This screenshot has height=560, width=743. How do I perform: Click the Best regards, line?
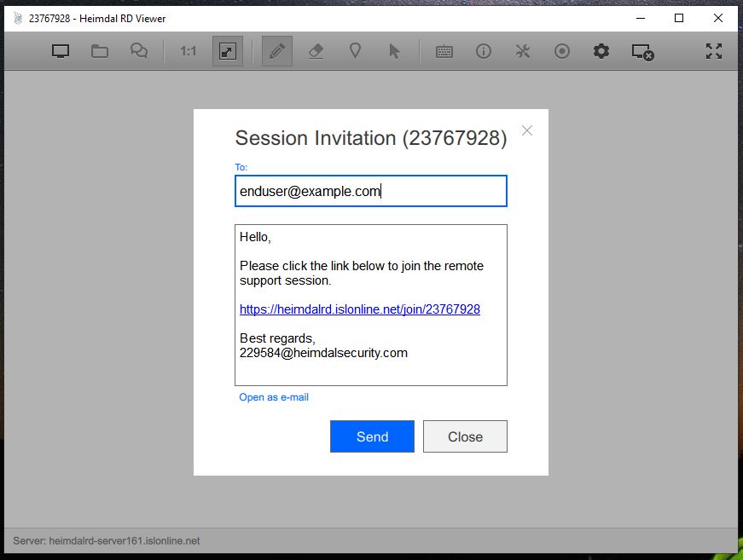point(277,338)
